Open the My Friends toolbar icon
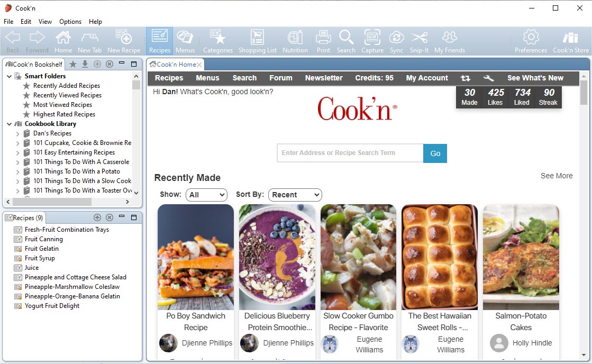Screen dimensions: 592x364 (449, 41)
